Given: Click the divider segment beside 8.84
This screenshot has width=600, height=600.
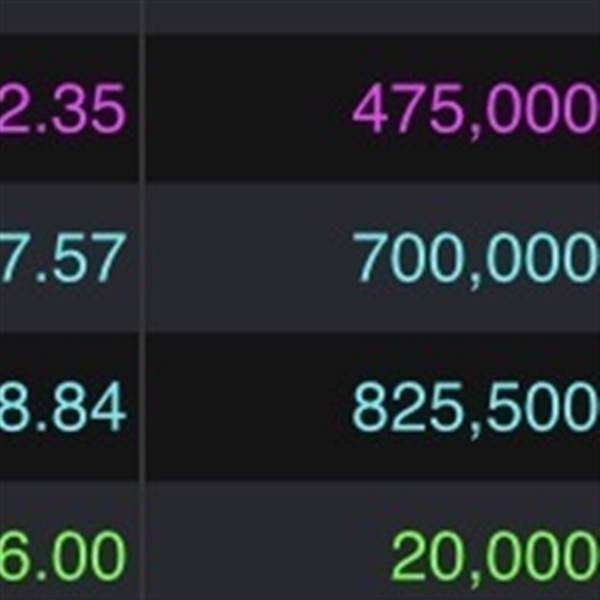Looking at the screenshot, I should (x=144, y=408).
